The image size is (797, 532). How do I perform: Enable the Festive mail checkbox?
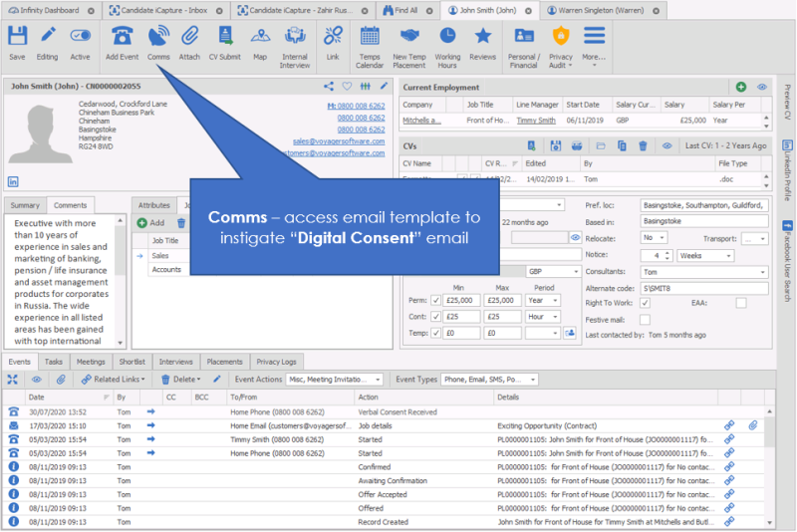(646, 320)
